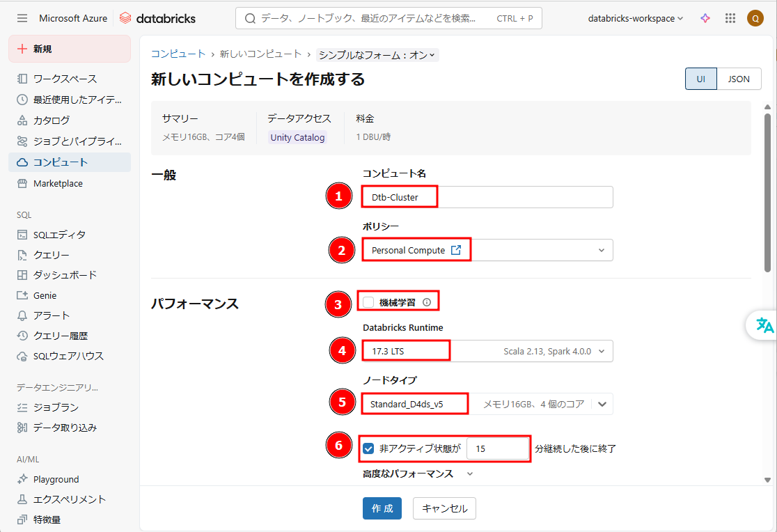This screenshot has width=777, height=532.
Task: Switch to JSON view
Action: pyautogui.click(x=739, y=79)
